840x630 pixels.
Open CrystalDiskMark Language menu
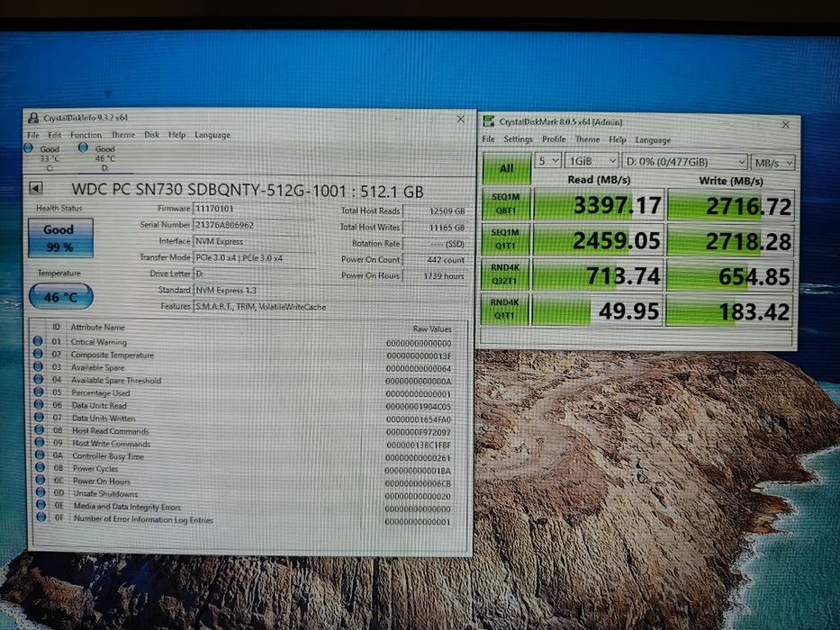(653, 140)
